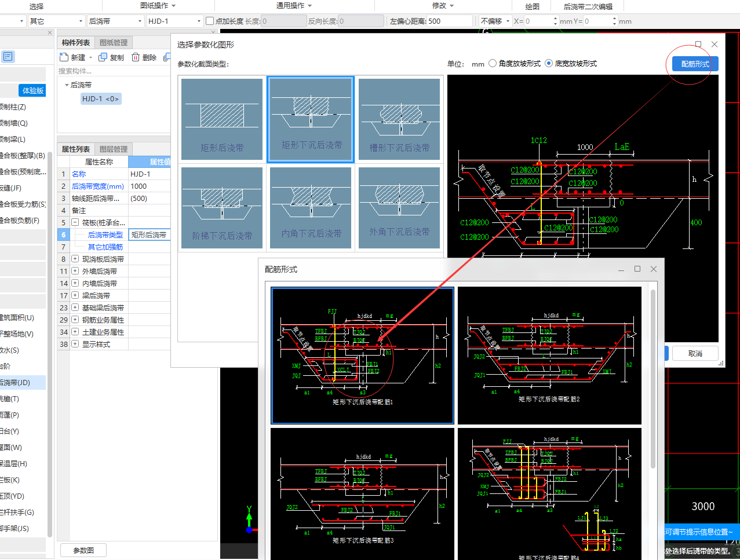Select the 矩形下沉后浇带 section thumbnail
This screenshot has height=560, width=740.
pyautogui.click(x=311, y=119)
